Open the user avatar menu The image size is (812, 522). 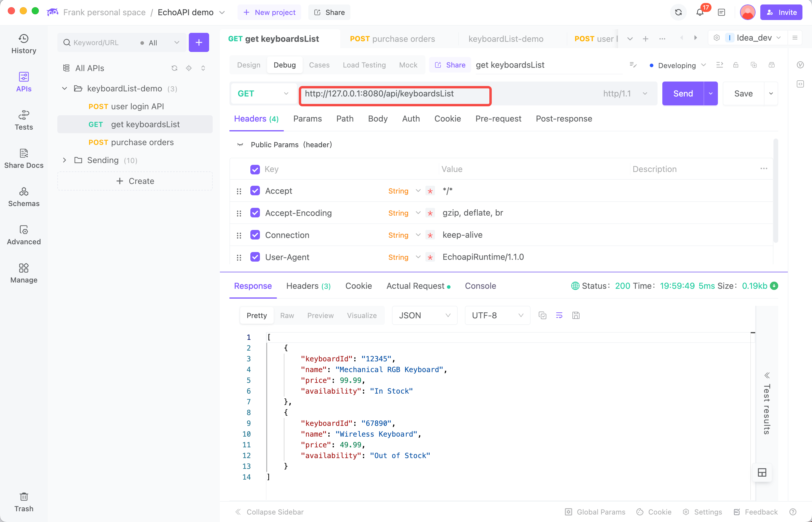[x=747, y=13]
